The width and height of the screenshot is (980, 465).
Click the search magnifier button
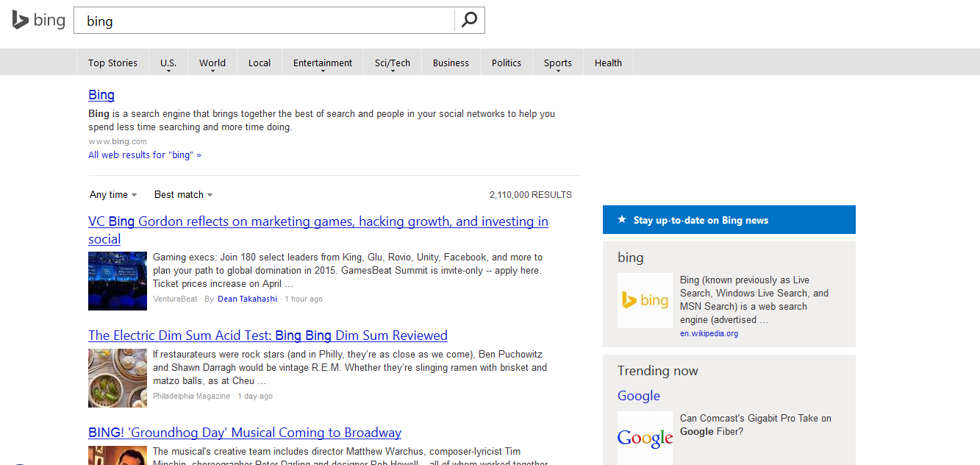tap(469, 20)
